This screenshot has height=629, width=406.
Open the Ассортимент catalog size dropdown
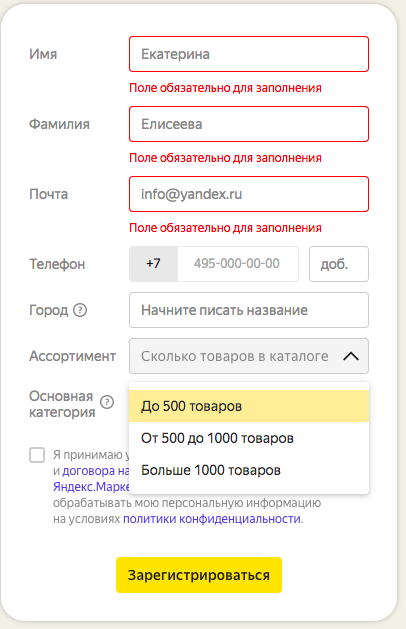click(249, 356)
